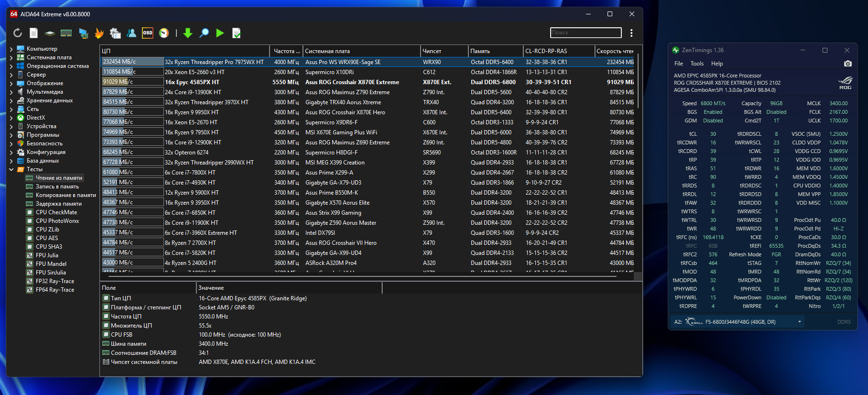Select the Задержка памяти test
Screen dimensions: 868x395
(58, 204)
